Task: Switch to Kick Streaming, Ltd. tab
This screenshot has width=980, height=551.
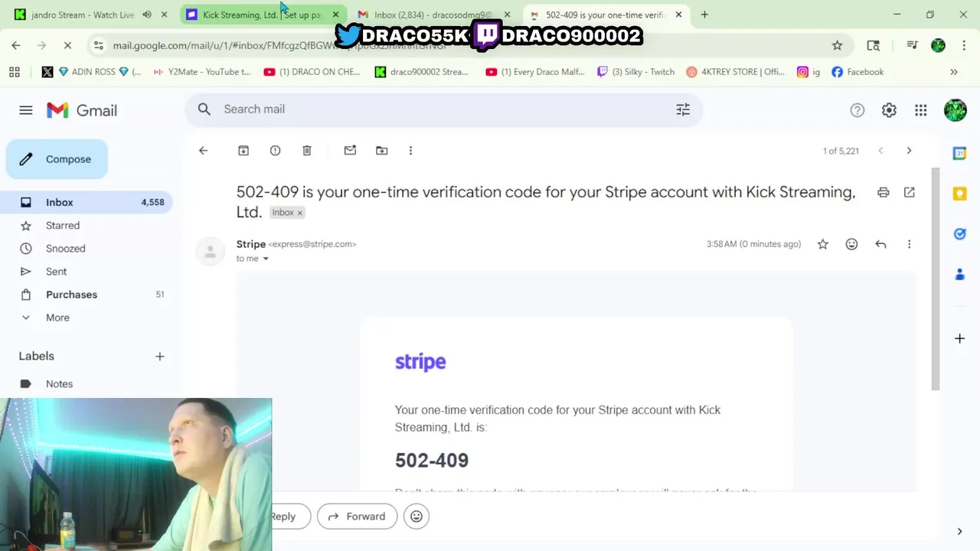Action: coord(263,15)
